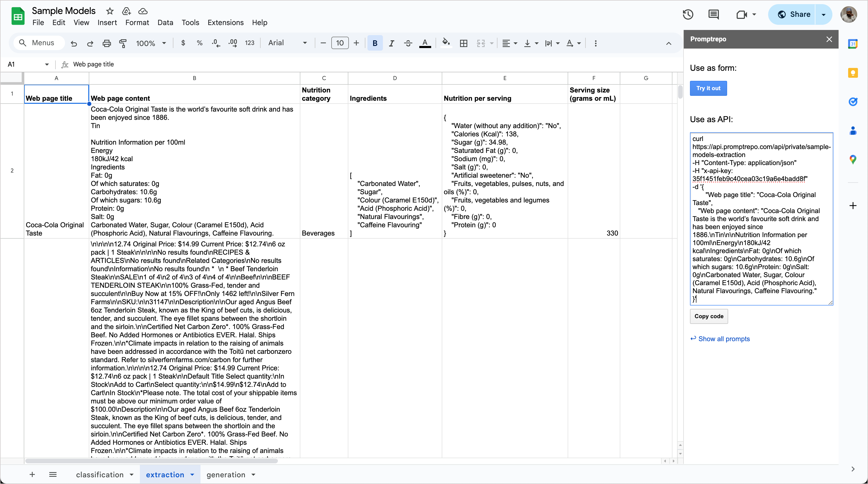This screenshot has height=484, width=868.
Task: Switch to the generation sheet tab
Action: coord(226,474)
